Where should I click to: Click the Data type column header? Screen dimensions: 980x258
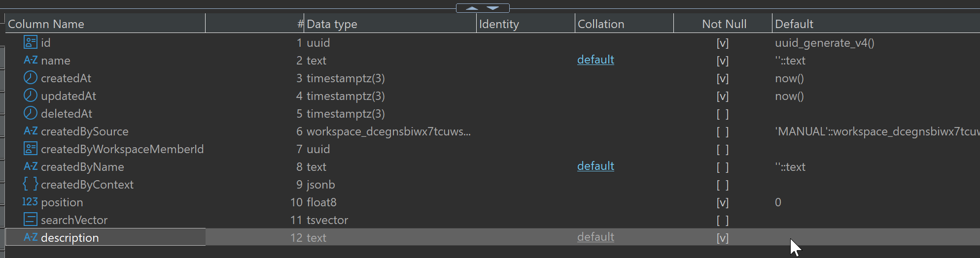click(332, 24)
